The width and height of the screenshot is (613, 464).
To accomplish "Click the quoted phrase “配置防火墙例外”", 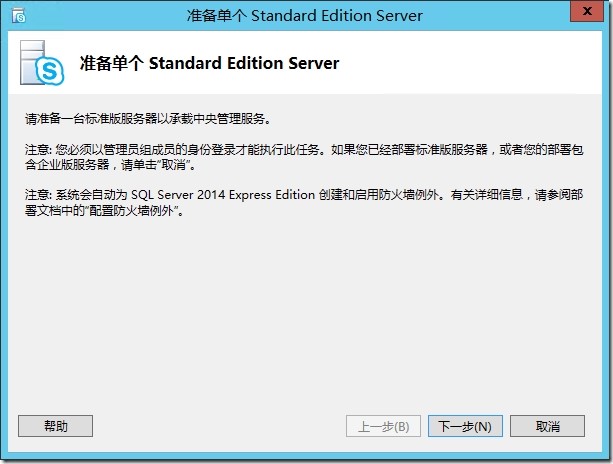I will coord(133,211).
